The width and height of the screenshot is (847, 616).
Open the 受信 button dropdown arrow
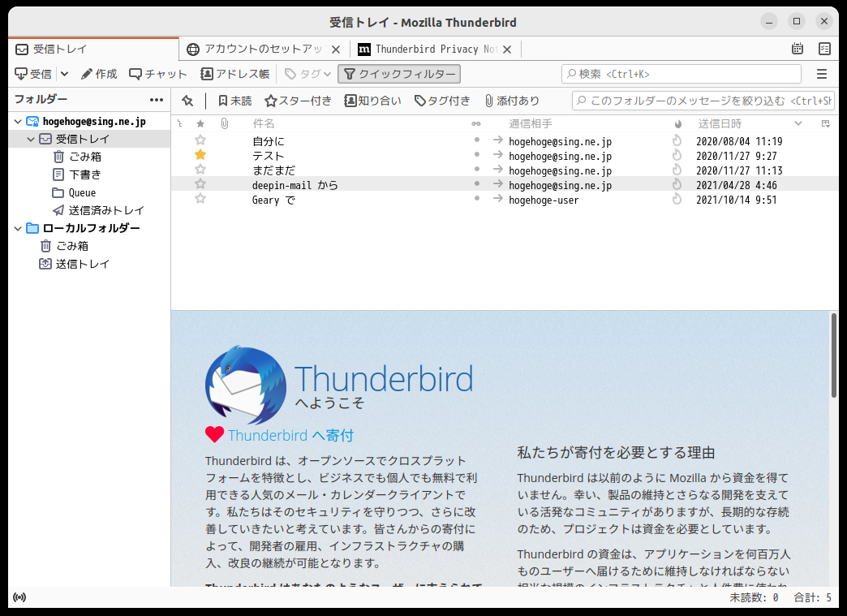[64, 74]
